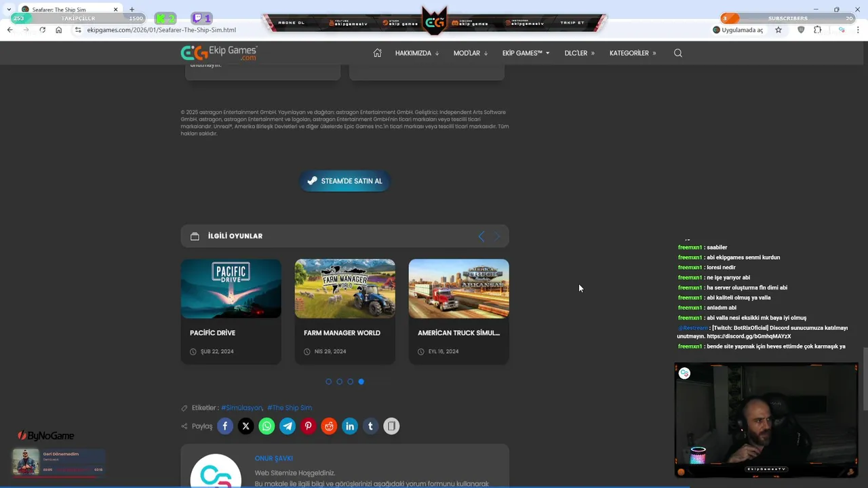Show next related games with right arrow

tap(496, 236)
